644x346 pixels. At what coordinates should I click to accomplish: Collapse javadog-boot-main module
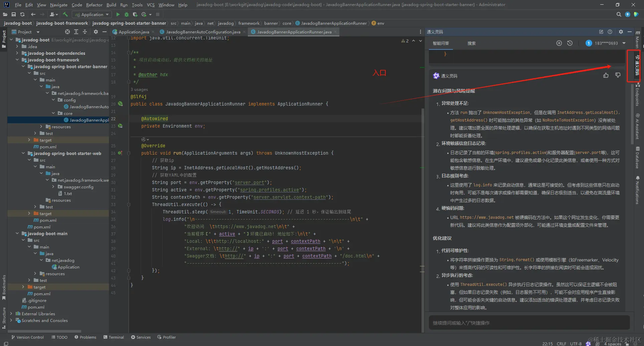(17, 233)
